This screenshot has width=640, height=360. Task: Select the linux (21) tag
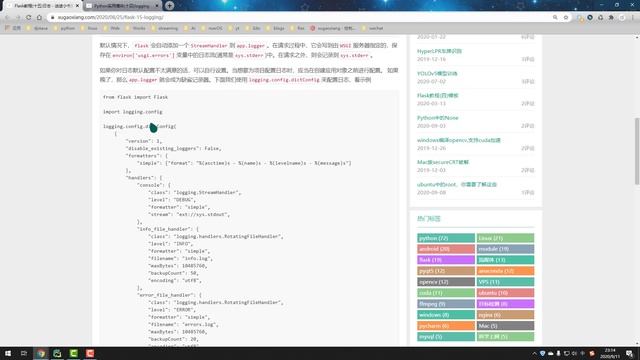coord(505,238)
